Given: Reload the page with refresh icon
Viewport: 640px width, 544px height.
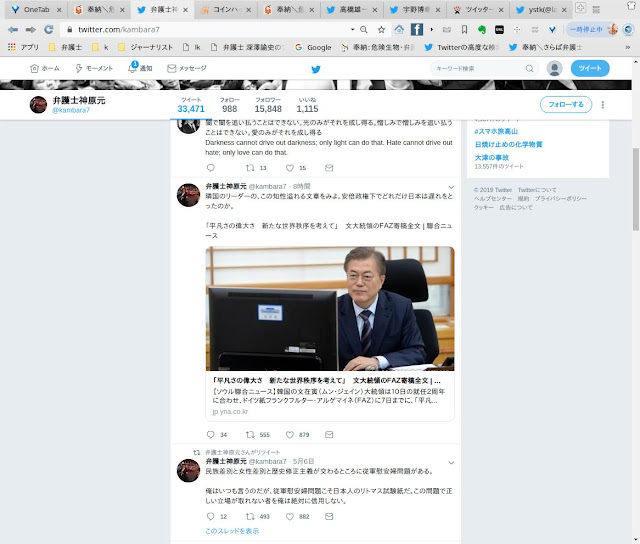Looking at the screenshot, I should (49, 29).
